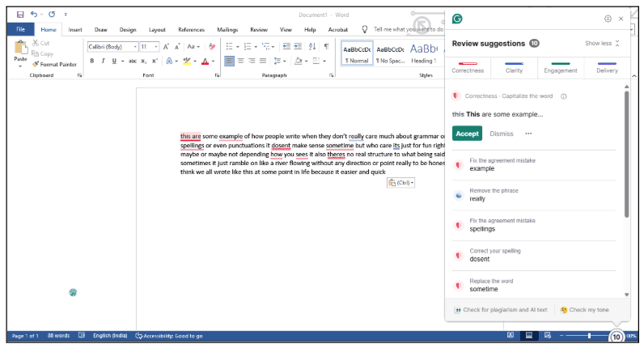Dismiss the capitalization suggestion
This screenshot has width=644, height=348.
point(502,134)
